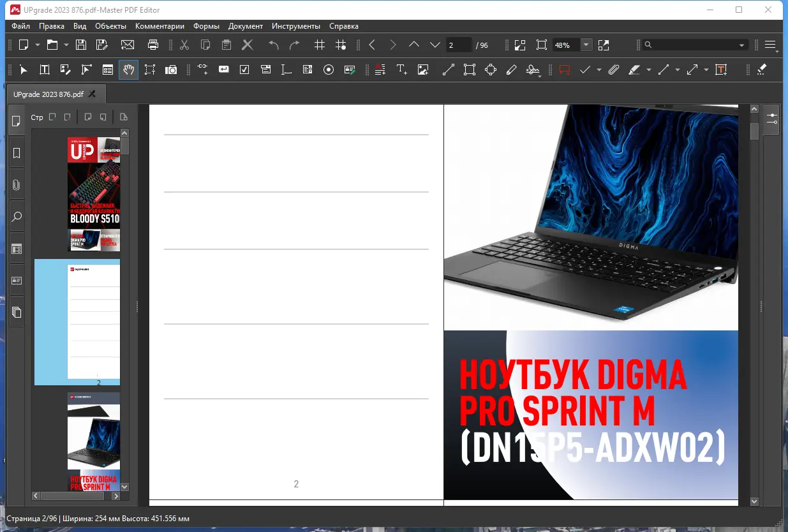The width and height of the screenshot is (788, 532).
Task: Select the Attach File paperclip tool
Action: (613, 70)
